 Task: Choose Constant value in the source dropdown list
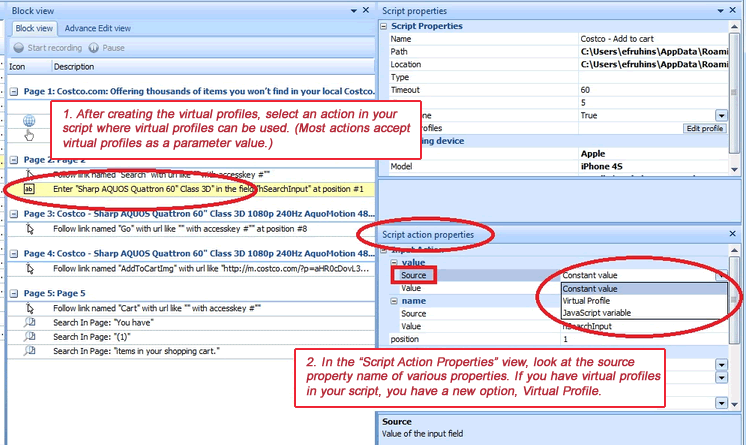pos(644,289)
